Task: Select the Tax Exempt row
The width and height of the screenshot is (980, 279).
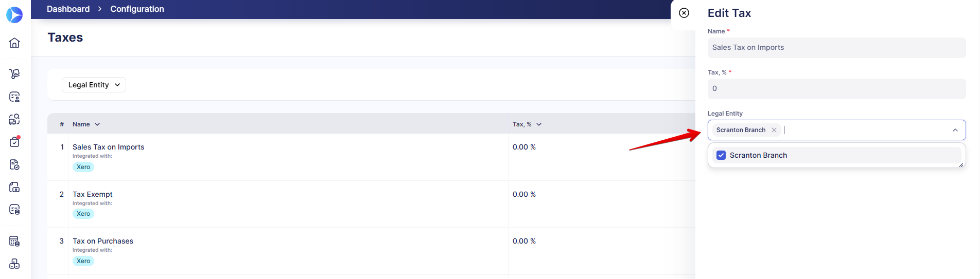Action: [x=371, y=204]
